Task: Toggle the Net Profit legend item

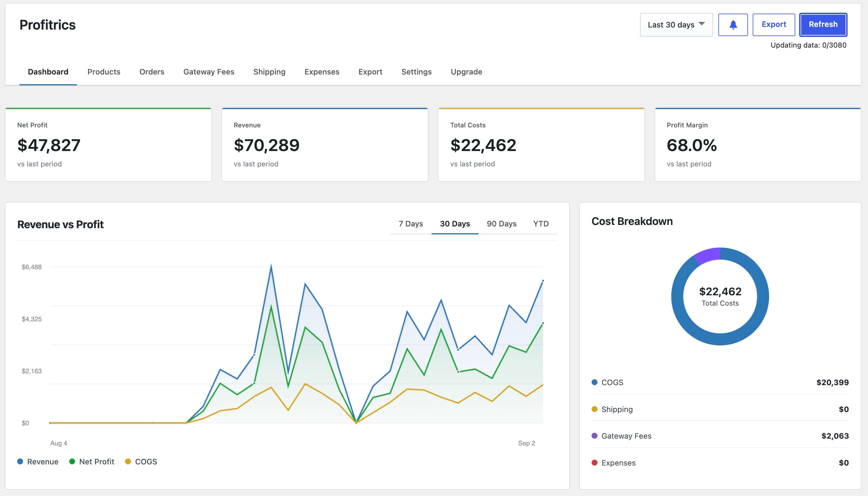Action: 92,462
